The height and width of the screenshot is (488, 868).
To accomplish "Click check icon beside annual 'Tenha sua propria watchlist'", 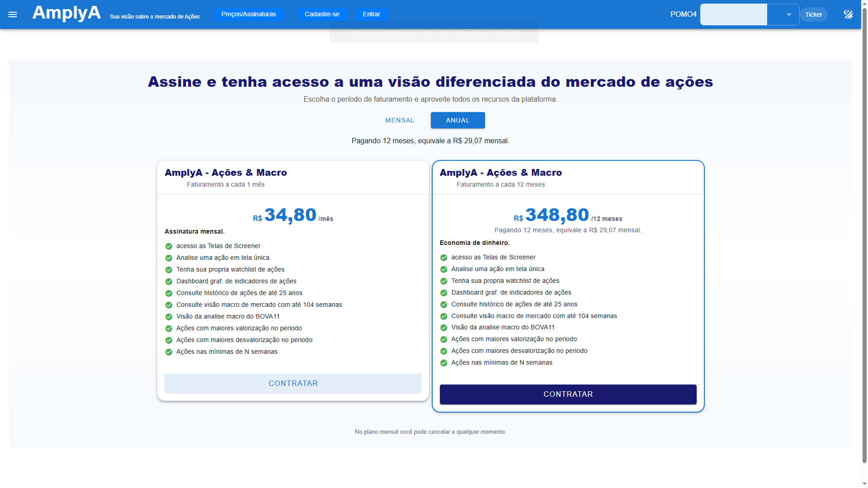I will click(443, 281).
